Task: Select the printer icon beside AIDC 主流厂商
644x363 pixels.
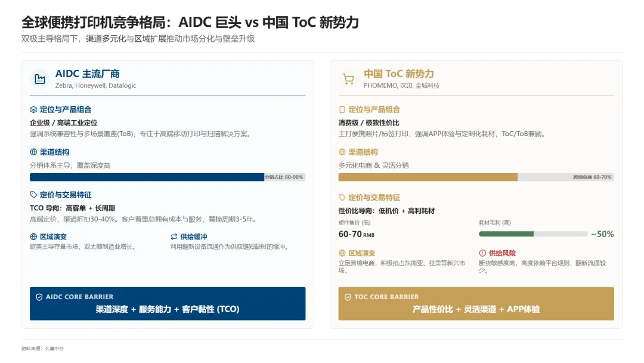Action: 39,78
